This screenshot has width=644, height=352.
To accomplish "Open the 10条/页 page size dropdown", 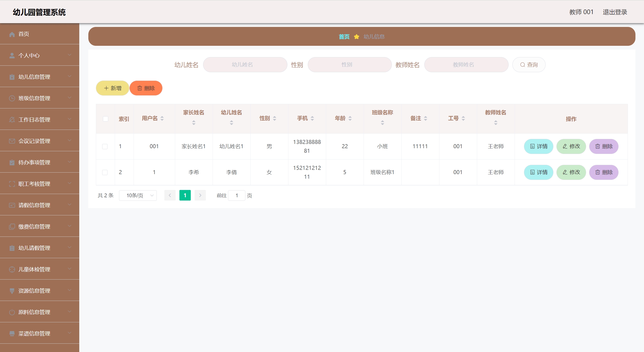I will tap(138, 195).
